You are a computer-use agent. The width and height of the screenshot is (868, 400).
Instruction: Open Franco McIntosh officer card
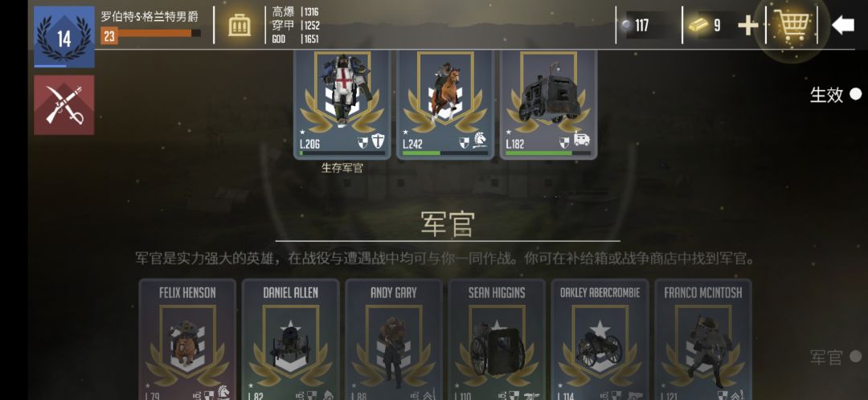(x=703, y=340)
